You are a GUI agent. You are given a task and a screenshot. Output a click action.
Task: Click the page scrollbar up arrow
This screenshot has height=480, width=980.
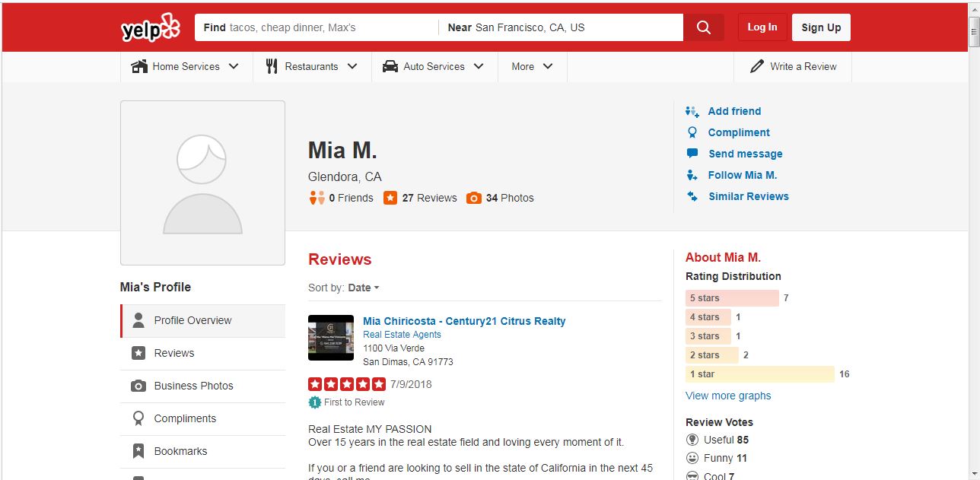(974, 8)
